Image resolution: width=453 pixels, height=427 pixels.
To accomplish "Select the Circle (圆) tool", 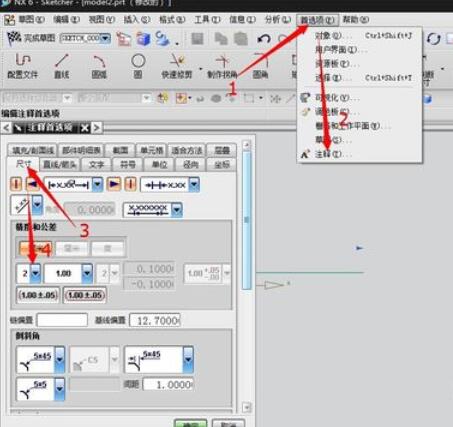I will pyautogui.click(x=138, y=66).
